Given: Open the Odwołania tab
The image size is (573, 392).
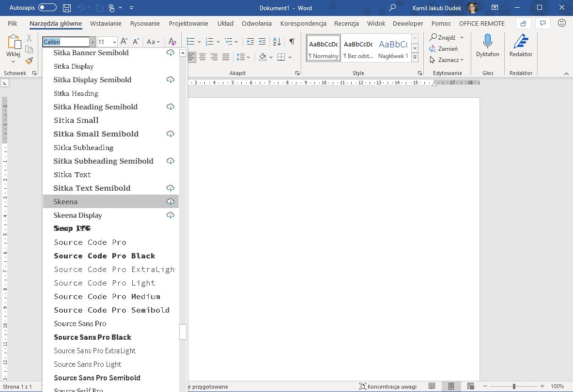Looking at the screenshot, I should pyautogui.click(x=257, y=23).
